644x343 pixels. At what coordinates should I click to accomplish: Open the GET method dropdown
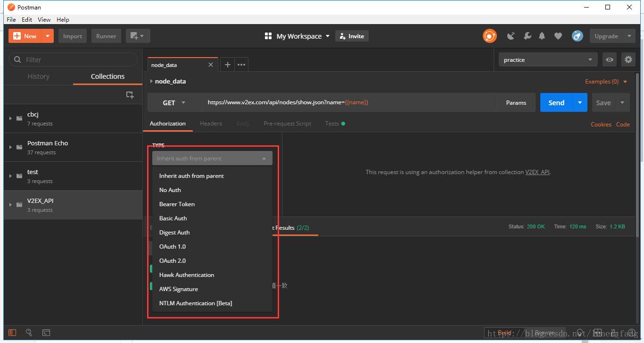[174, 102]
